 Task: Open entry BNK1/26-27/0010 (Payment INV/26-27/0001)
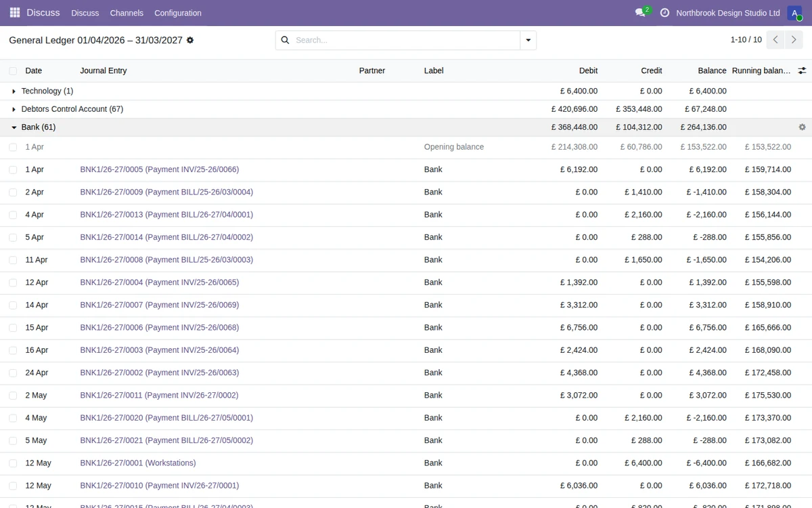[160, 486]
